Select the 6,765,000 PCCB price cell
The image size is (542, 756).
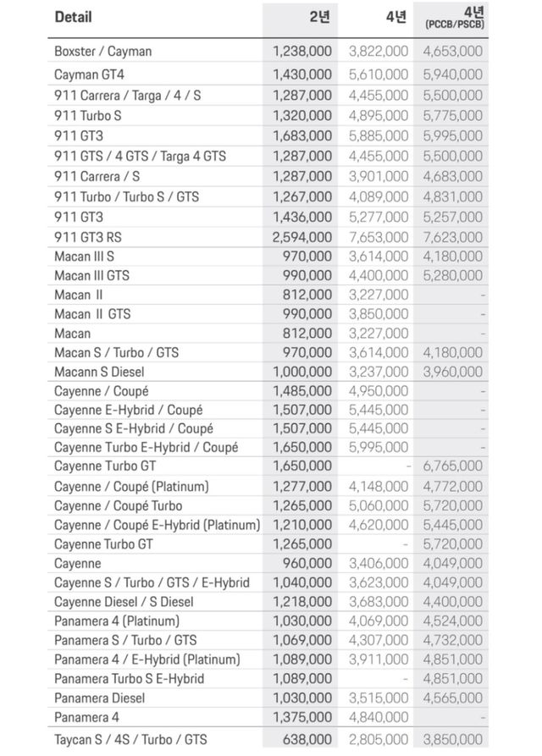pyautogui.click(x=453, y=466)
